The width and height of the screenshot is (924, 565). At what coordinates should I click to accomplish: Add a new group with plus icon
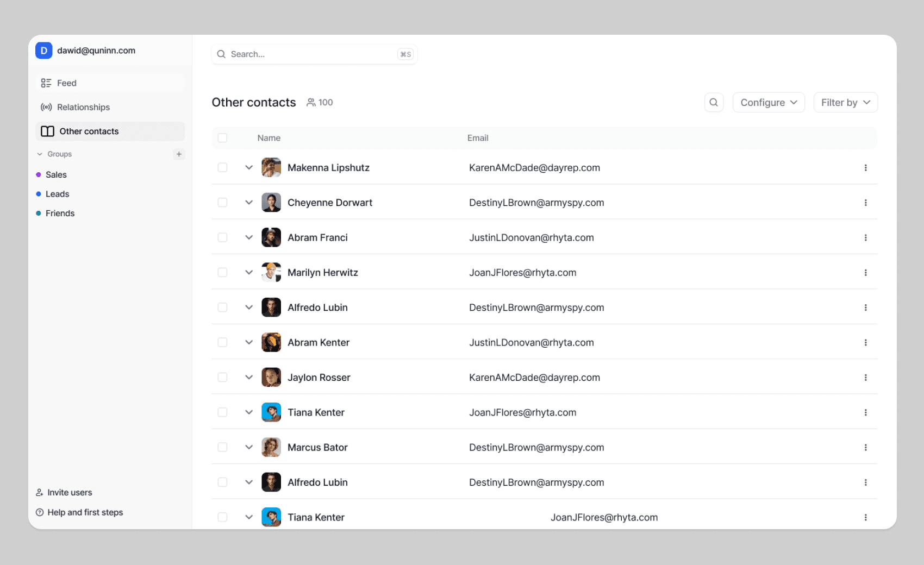click(x=179, y=154)
